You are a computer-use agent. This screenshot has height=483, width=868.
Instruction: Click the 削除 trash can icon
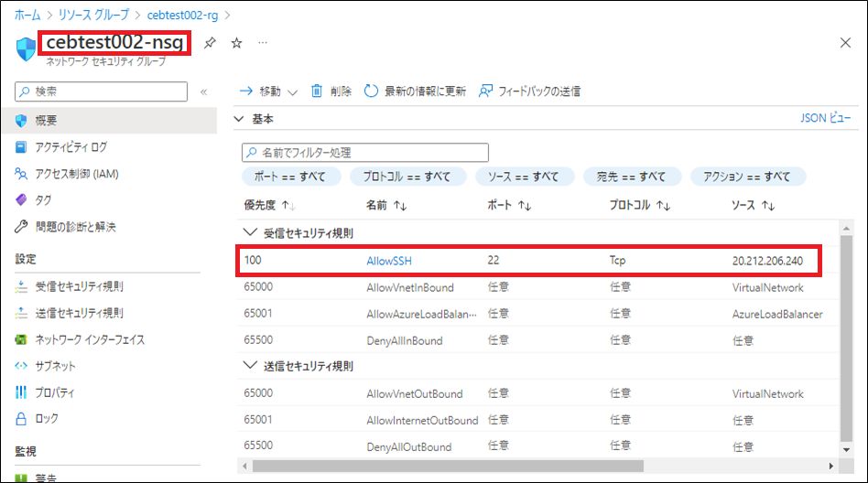coord(316,91)
